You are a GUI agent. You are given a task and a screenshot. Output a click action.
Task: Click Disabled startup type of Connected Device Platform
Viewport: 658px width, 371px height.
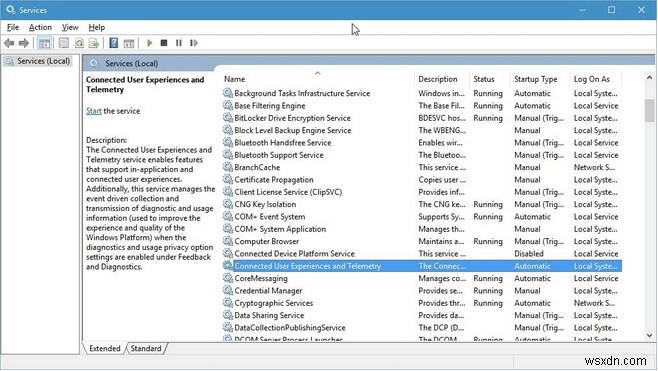[529, 253]
